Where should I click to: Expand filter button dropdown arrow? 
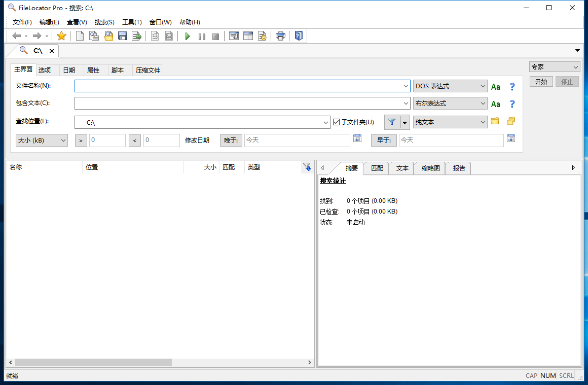click(405, 122)
